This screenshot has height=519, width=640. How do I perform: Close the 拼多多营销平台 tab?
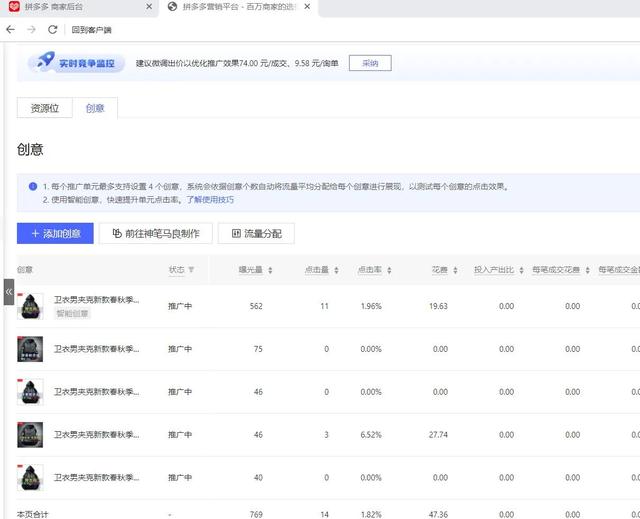[x=307, y=7]
